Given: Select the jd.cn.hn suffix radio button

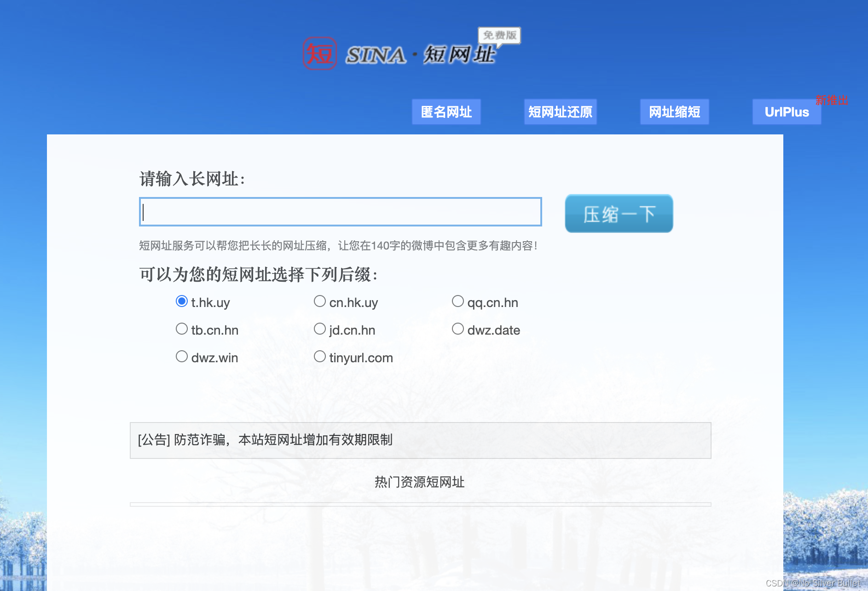Looking at the screenshot, I should [x=320, y=329].
